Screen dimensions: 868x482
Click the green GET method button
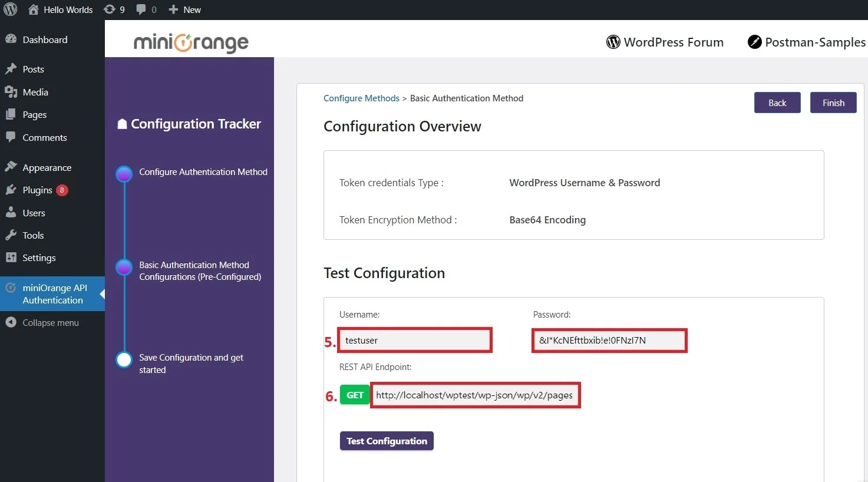tap(355, 395)
